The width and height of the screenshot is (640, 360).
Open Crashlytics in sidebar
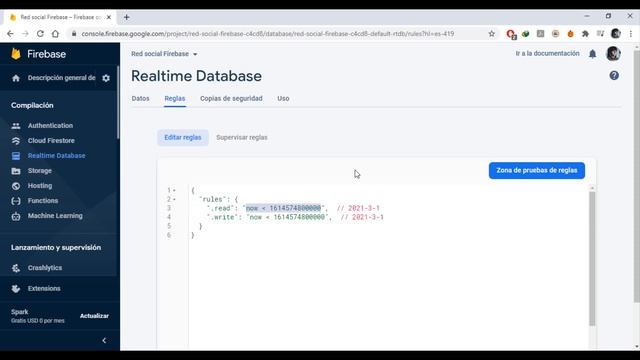(x=45, y=268)
